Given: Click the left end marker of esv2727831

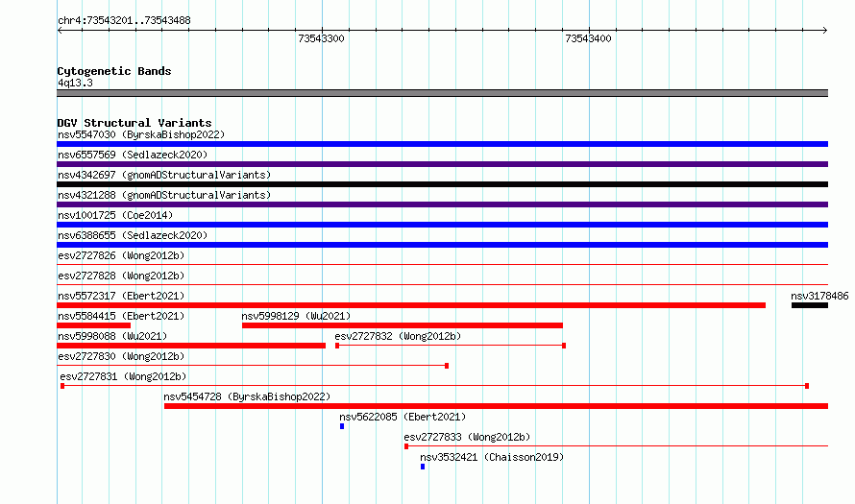Looking at the screenshot, I should 62,386.
